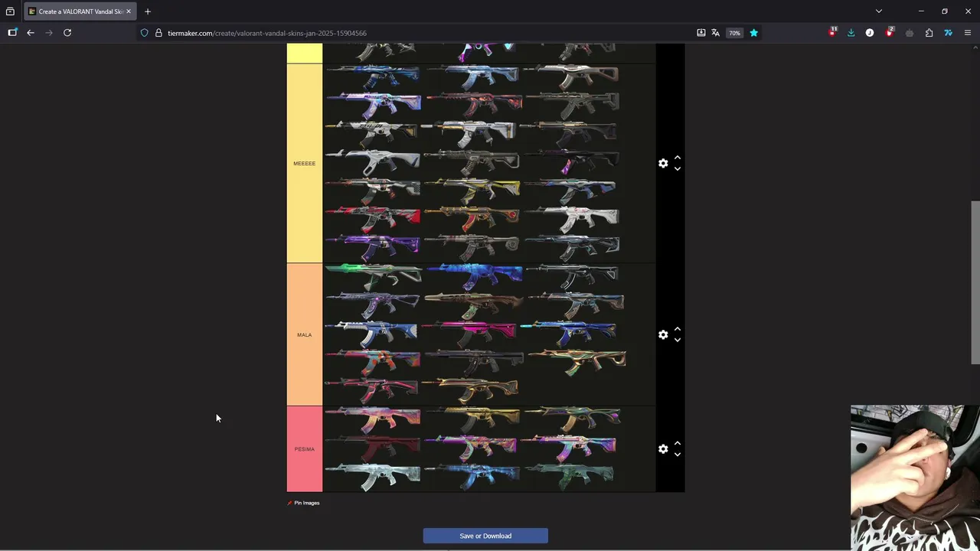Viewport: 980px width, 551px height.
Task: Close the VALORANT Vandal Skins tab
Action: click(x=129, y=11)
